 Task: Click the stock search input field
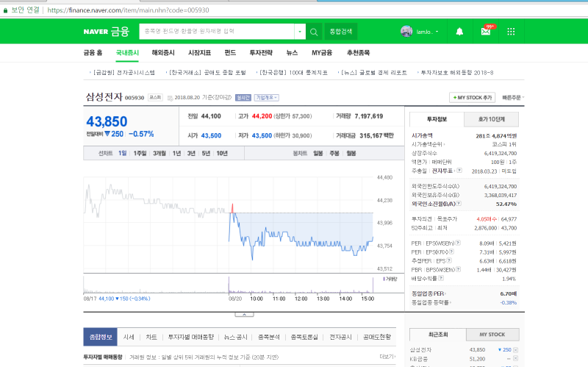(217, 32)
